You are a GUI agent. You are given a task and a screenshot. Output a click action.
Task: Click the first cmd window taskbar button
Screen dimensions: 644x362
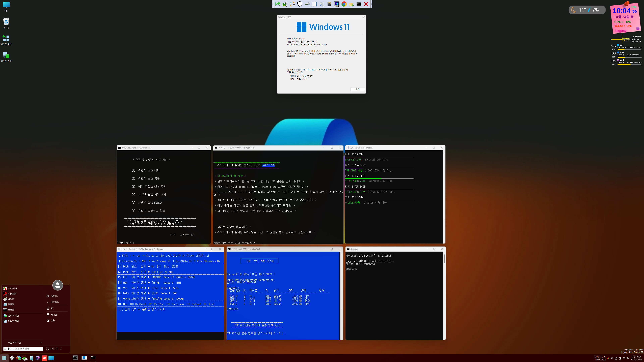point(75,358)
